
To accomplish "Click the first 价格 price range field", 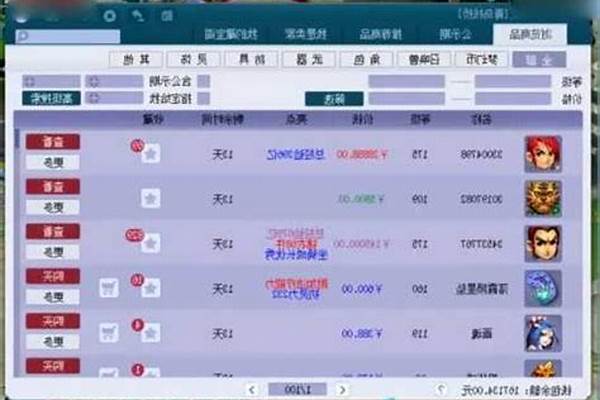I will click(513, 99).
